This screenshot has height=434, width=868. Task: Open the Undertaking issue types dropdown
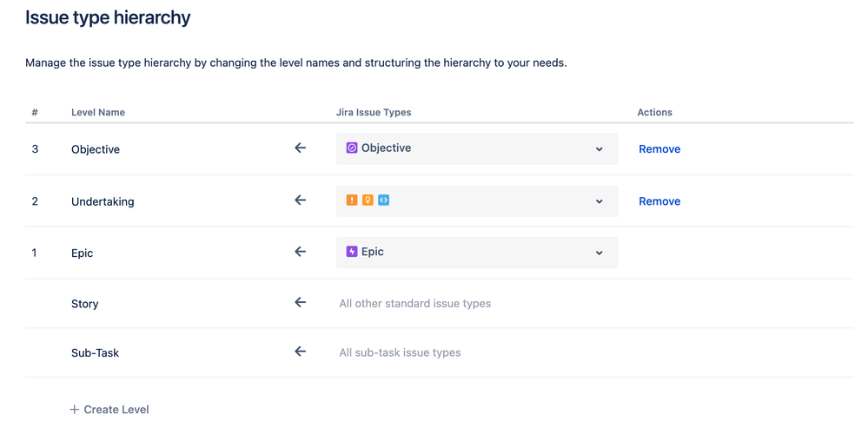pyautogui.click(x=599, y=201)
